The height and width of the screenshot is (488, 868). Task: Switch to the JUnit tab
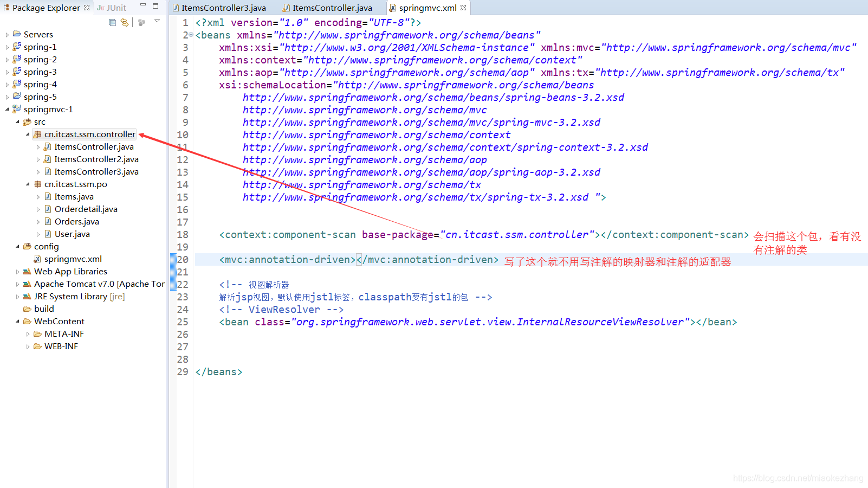click(111, 8)
